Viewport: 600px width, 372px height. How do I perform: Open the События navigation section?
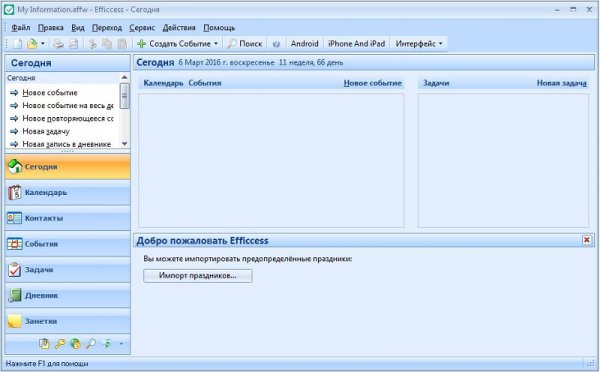click(x=67, y=244)
